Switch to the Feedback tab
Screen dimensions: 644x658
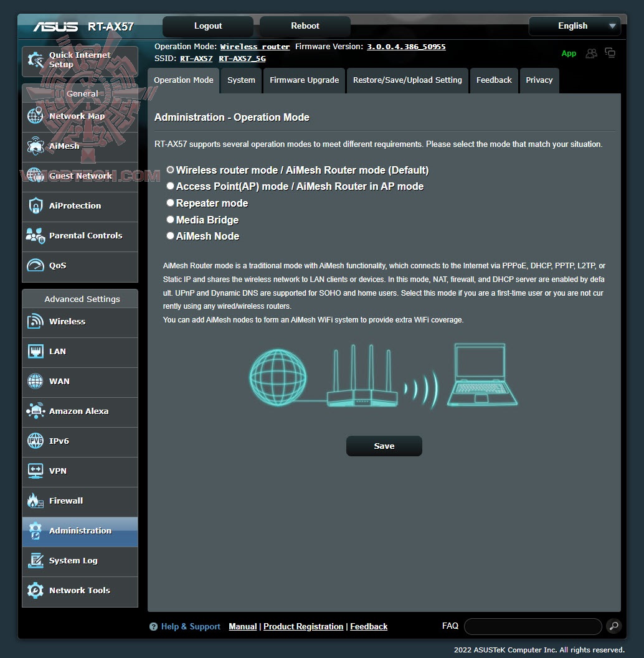[494, 80]
